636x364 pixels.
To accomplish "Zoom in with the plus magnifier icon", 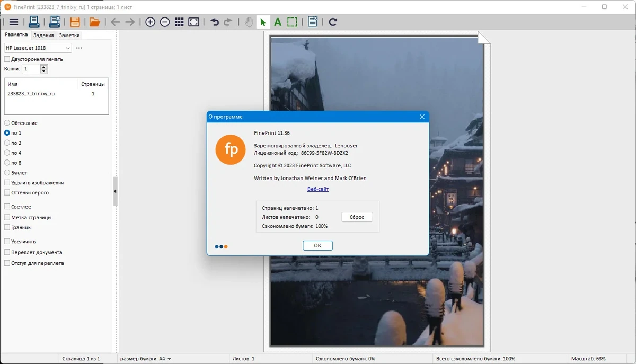I will pos(150,22).
